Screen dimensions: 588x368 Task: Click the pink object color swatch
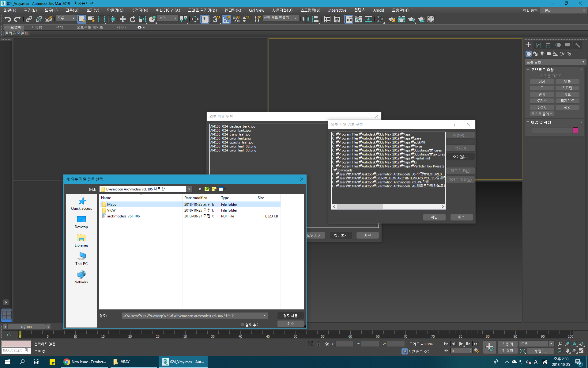pyautogui.click(x=575, y=130)
